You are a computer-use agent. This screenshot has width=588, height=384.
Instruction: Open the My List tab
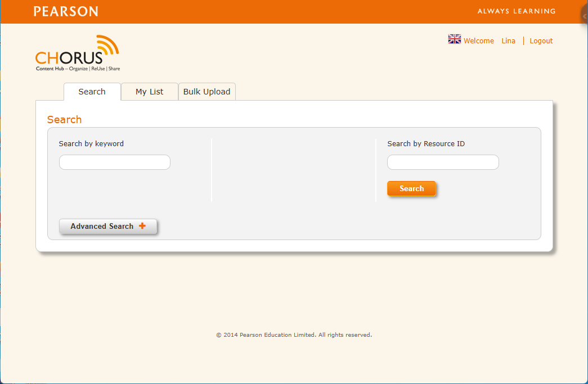coord(149,92)
